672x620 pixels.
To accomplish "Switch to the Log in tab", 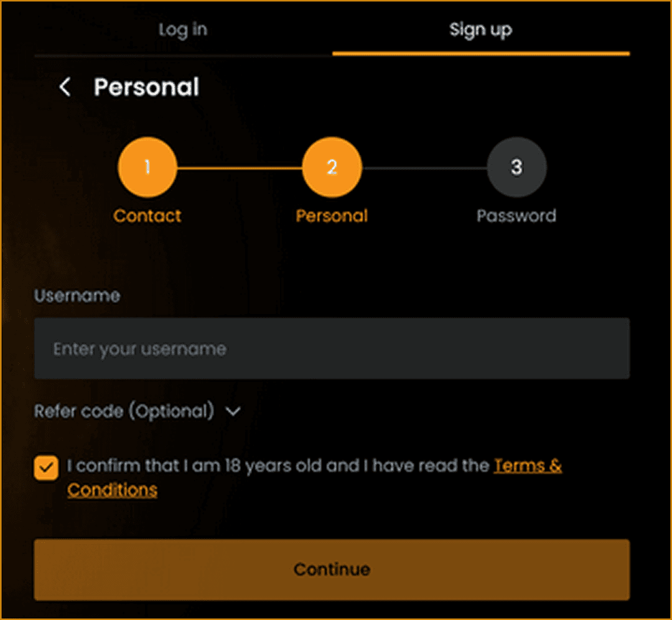I will pos(183,30).
